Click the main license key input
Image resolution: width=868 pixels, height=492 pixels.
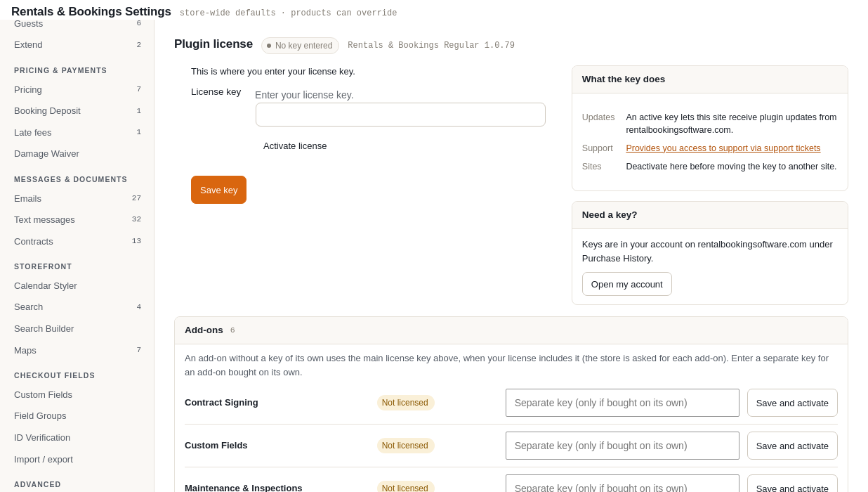[x=400, y=115]
